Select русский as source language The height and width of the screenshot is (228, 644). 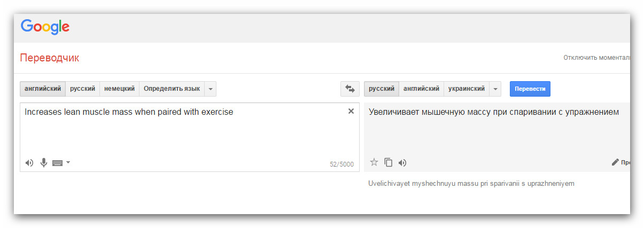click(x=82, y=89)
